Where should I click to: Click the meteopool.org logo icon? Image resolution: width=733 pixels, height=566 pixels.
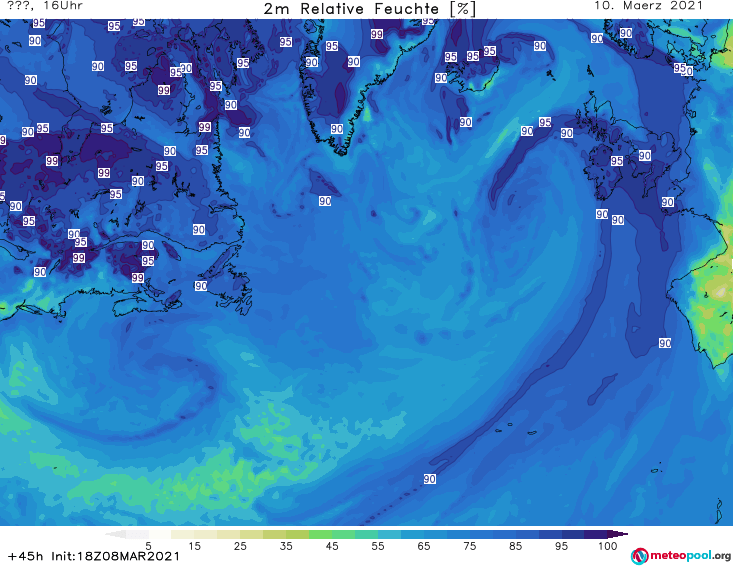(x=639, y=556)
